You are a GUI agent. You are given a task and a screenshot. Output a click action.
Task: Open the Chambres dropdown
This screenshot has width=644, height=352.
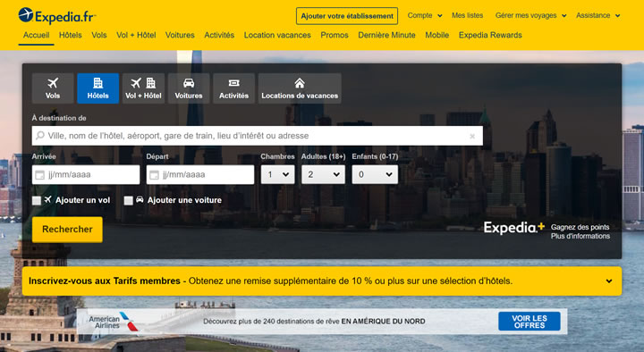tap(277, 174)
